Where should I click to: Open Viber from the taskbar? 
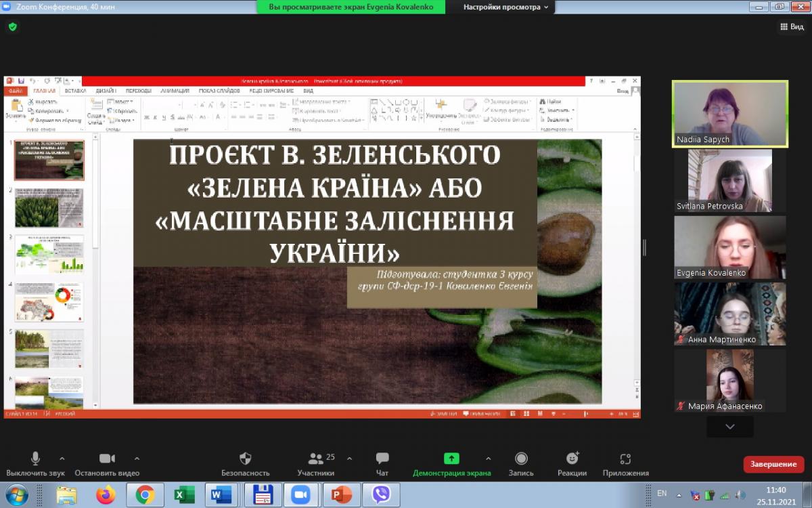[381, 496]
